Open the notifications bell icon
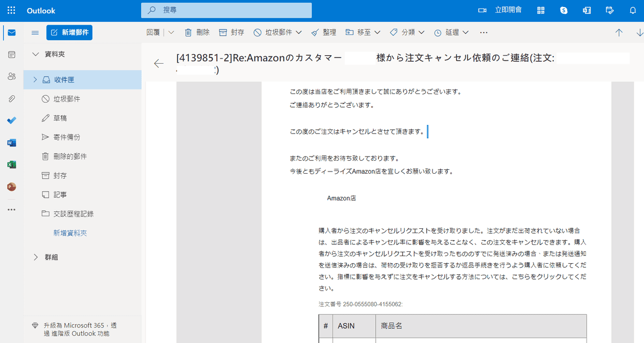This screenshot has height=343, width=644. 633,11
